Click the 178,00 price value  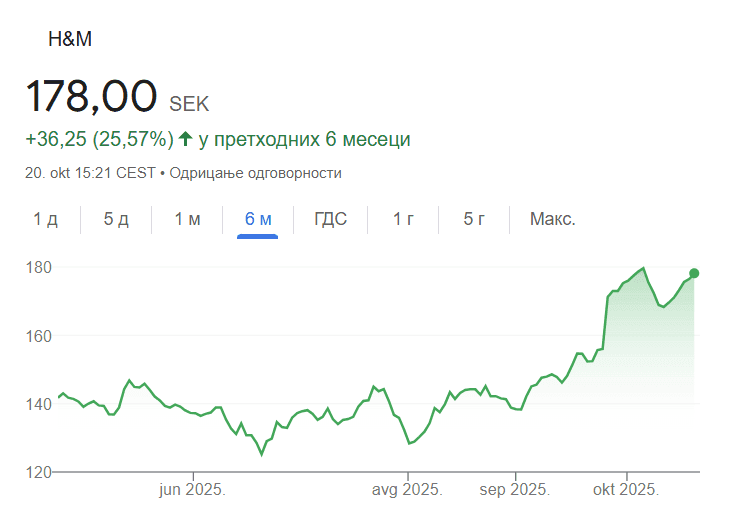tap(92, 96)
